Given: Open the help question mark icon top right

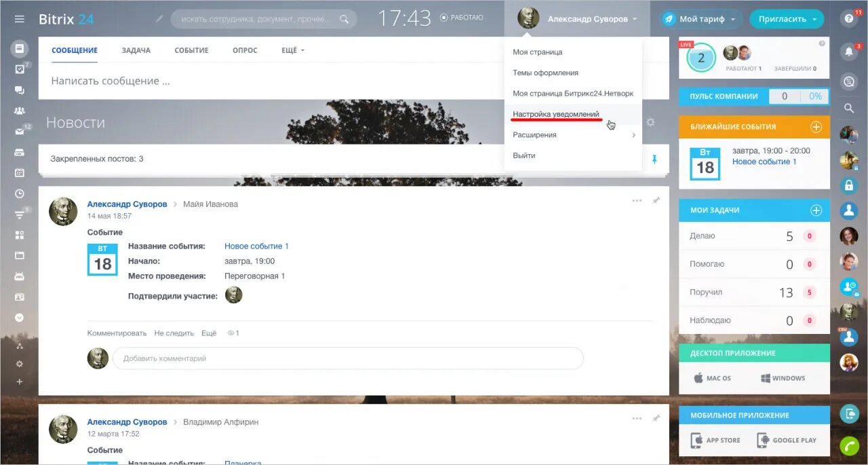Looking at the screenshot, I should tap(849, 19).
